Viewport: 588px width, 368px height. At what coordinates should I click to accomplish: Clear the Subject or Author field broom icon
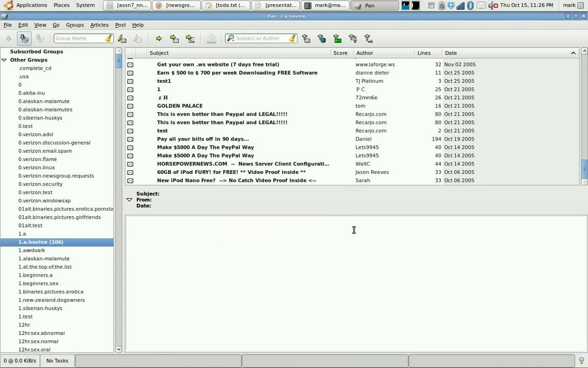pyautogui.click(x=292, y=38)
